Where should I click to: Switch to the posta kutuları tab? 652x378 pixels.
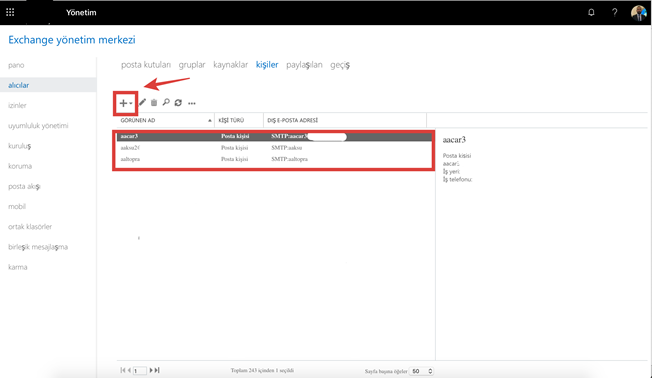tap(146, 65)
